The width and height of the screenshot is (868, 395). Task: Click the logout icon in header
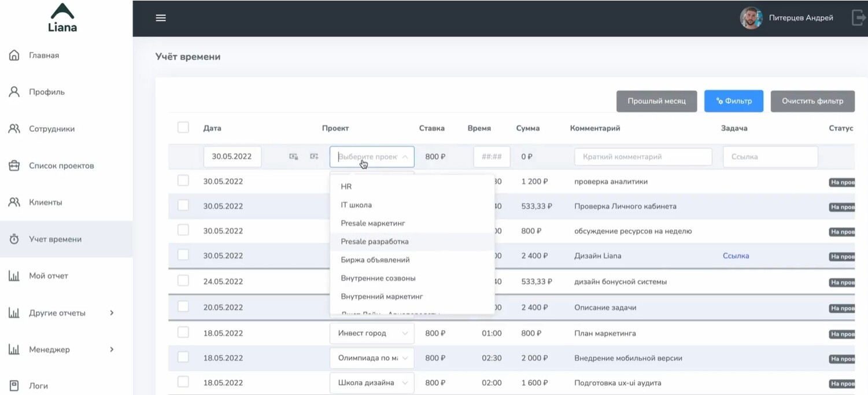pyautogui.click(x=858, y=18)
